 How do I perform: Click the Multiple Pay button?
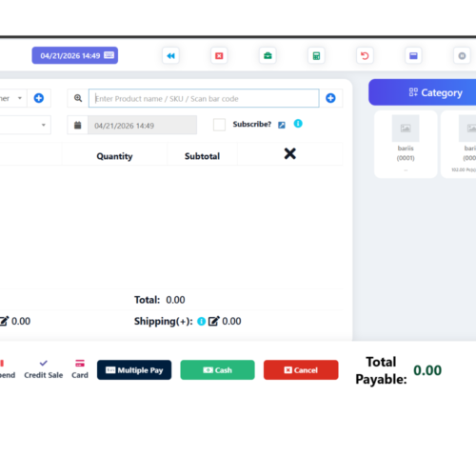tap(134, 370)
